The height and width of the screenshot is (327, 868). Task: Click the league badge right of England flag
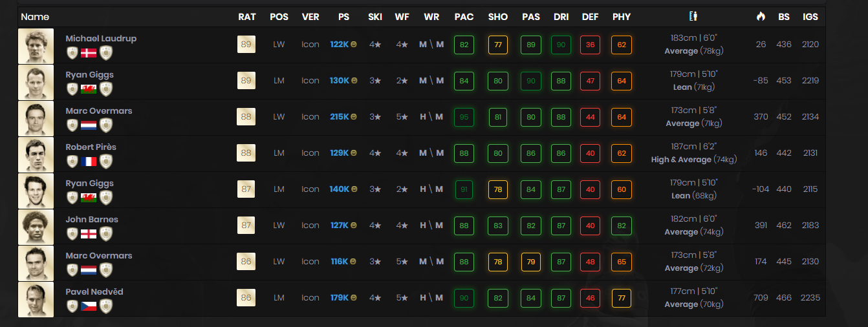coord(106,233)
